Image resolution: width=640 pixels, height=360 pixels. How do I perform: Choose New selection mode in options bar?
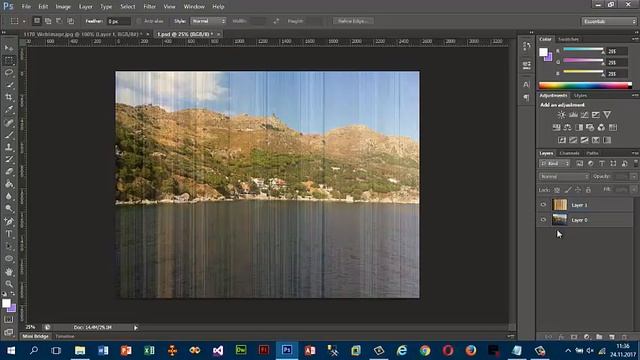pyautogui.click(x=37, y=21)
